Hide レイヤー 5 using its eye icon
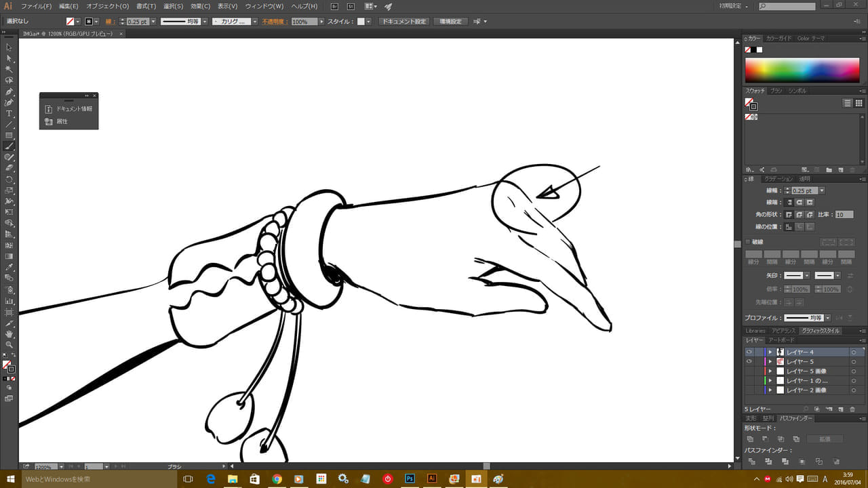 tap(749, 362)
